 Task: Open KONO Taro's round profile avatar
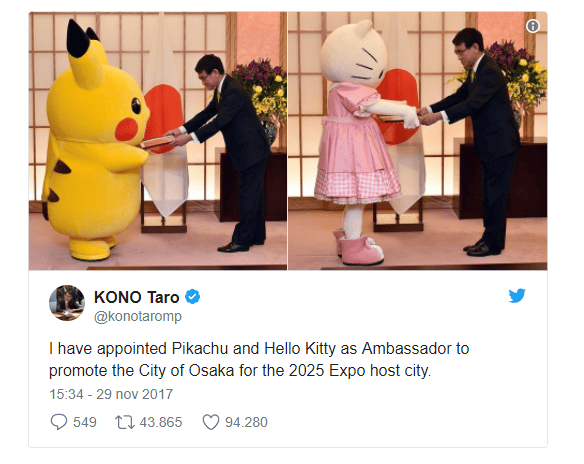click(67, 303)
